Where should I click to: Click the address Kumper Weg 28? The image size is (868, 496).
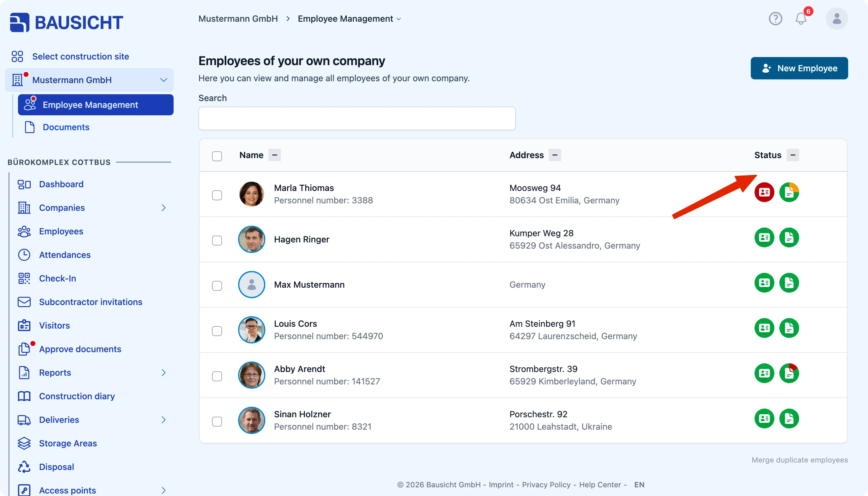pos(541,233)
